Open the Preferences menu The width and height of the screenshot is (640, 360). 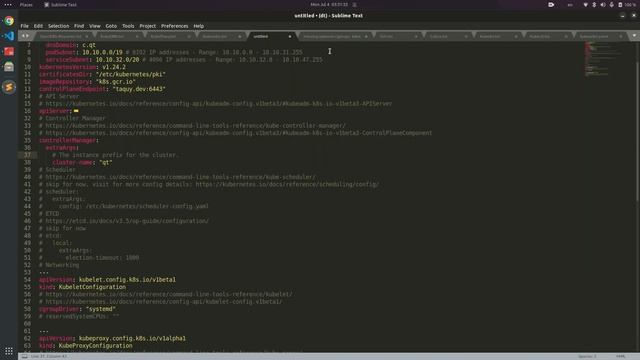[174, 26]
